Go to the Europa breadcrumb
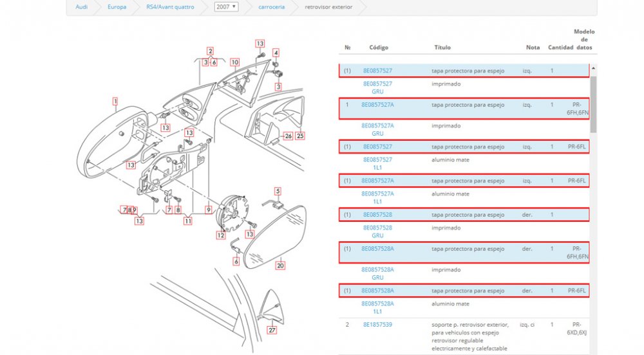 pos(117,7)
